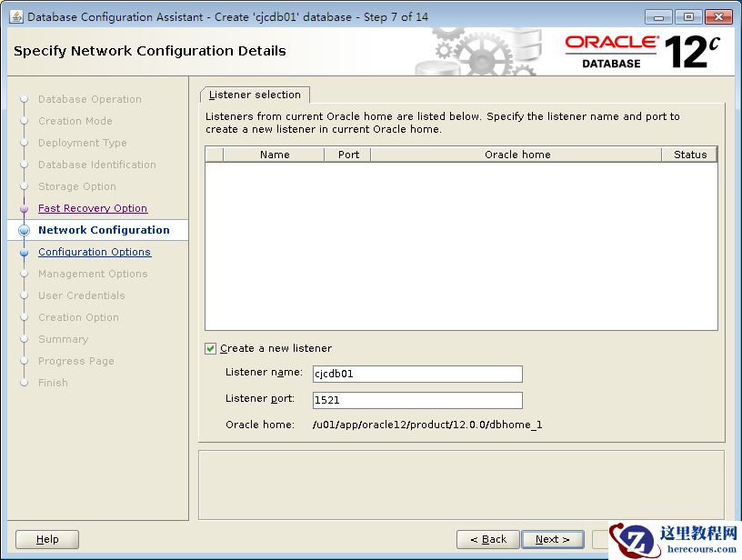
Task: Click the Oracle home column header
Action: click(x=516, y=155)
